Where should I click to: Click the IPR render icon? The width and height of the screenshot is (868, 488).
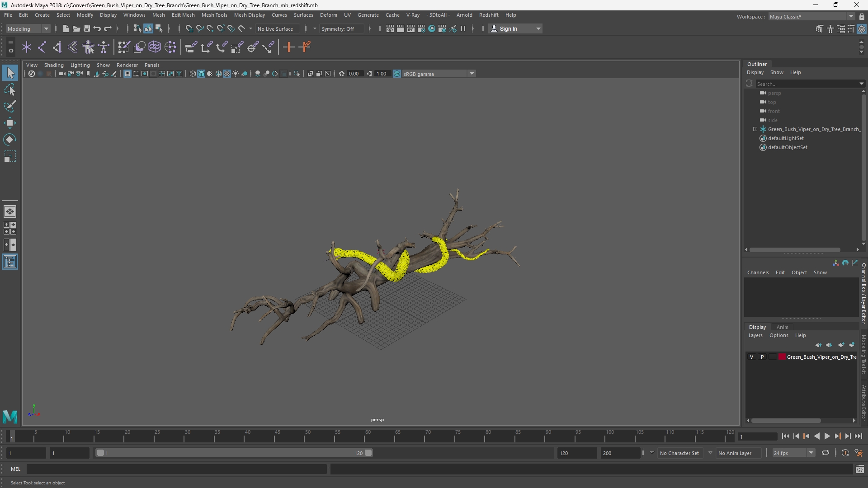click(410, 28)
